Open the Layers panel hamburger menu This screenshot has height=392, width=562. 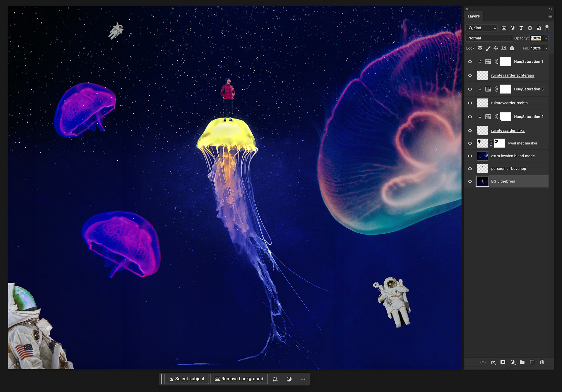(x=550, y=16)
